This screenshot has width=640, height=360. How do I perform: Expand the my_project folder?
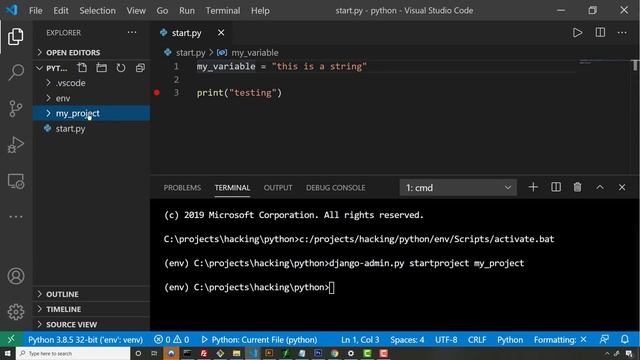point(91,113)
